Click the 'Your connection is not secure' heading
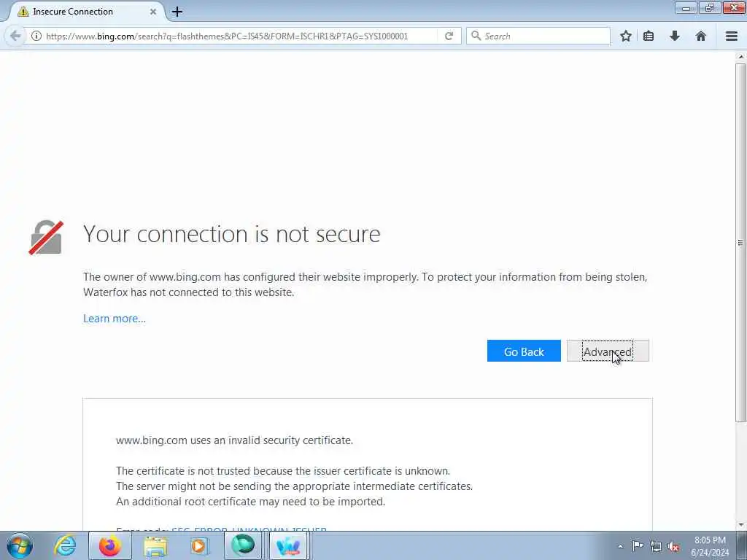 [x=231, y=234]
